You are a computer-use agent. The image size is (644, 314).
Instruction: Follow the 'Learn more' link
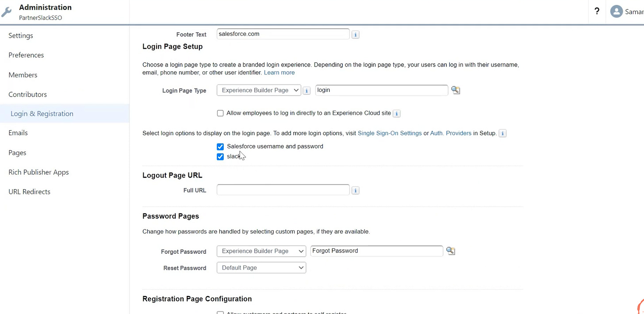coord(279,73)
